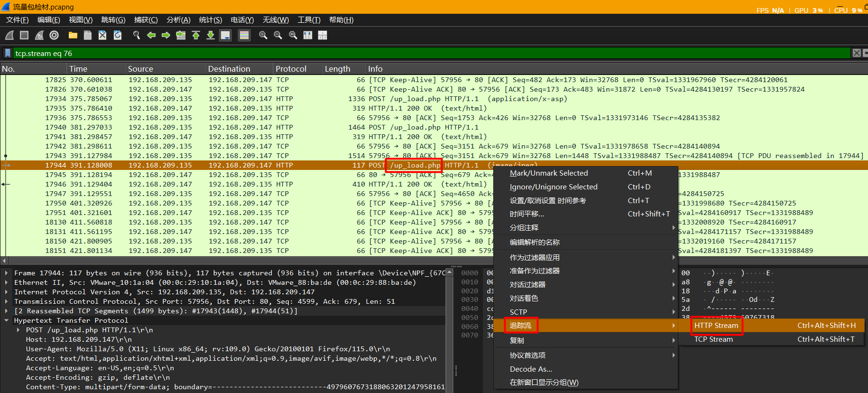The image size is (868, 393).
Task: Open 捕获(C) menu
Action: click(x=146, y=20)
